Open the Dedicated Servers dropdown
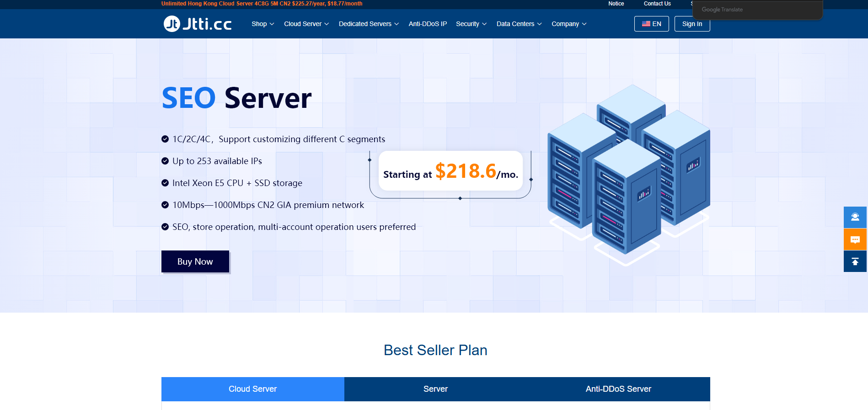The width and height of the screenshot is (868, 410). pyautogui.click(x=368, y=24)
